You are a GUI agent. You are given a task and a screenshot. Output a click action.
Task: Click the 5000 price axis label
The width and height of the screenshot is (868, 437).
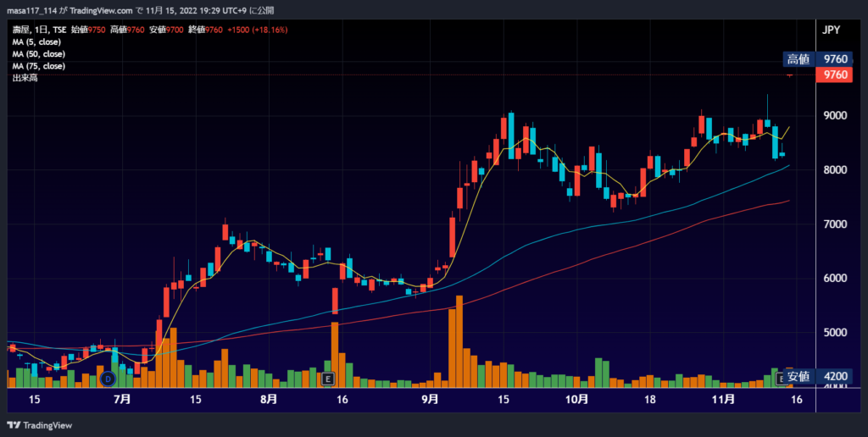835,333
